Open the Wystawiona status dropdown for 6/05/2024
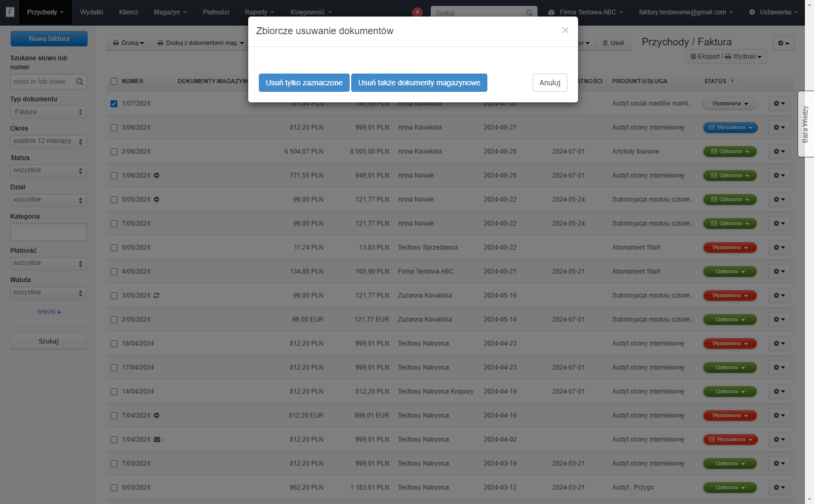The width and height of the screenshot is (814, 504). click(x=730, y=247)
